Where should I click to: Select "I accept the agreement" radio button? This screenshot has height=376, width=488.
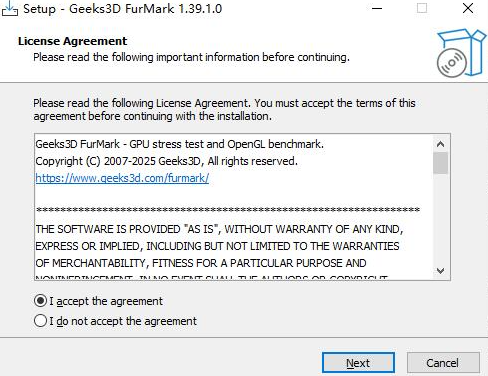tap(40, 301)
